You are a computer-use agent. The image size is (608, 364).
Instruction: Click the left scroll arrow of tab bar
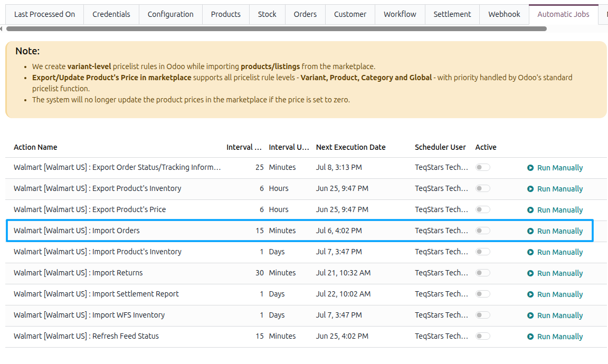coord(1,28)
